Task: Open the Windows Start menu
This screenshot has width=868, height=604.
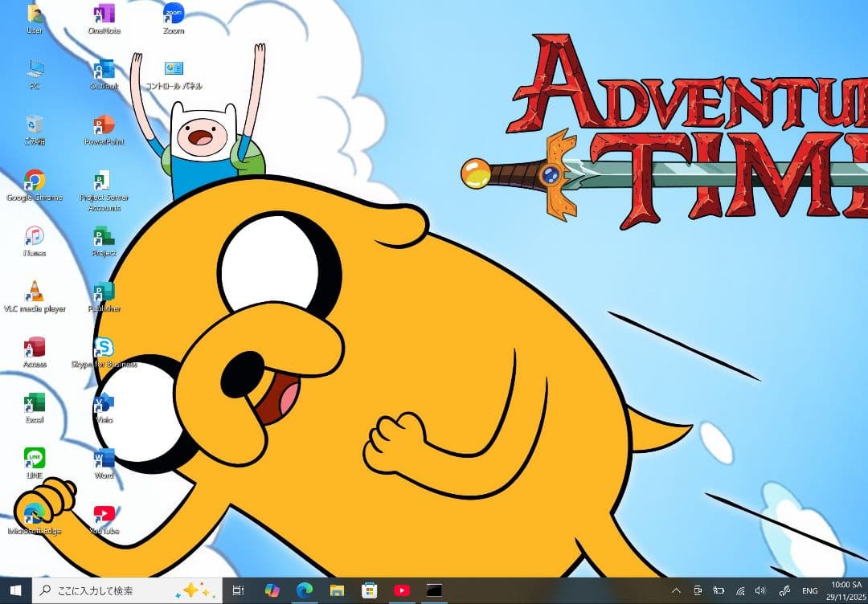Action: click(15, 590)
